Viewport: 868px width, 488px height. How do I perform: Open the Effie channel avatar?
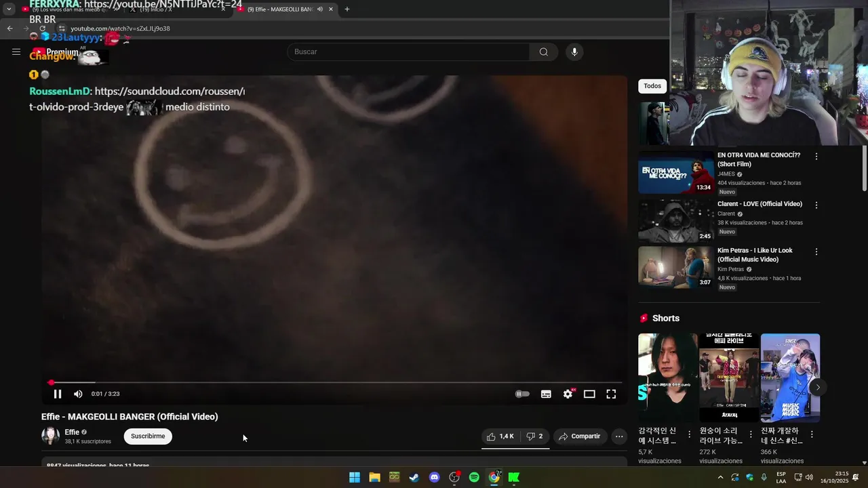click(50, 436)
